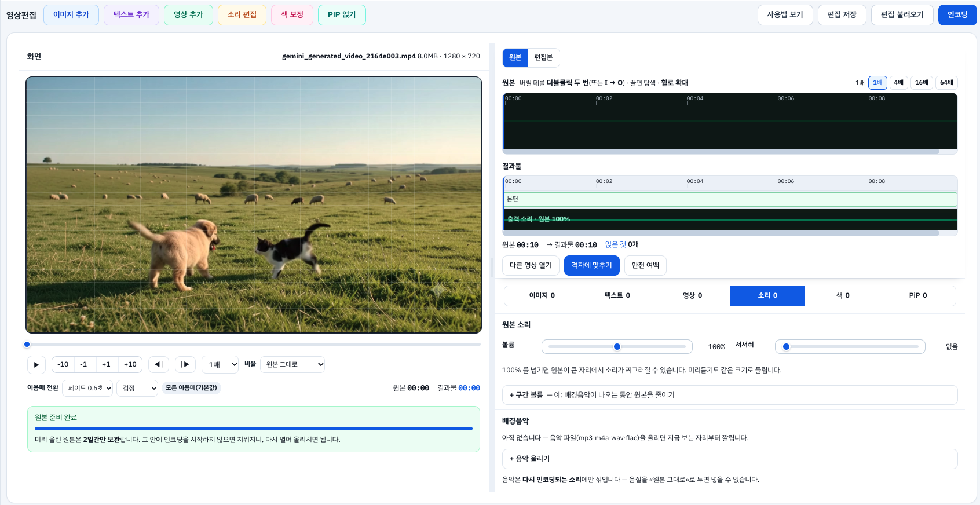980x505 pixels.
Task: Click the 볼륨 slider handle
Action: 617,347
